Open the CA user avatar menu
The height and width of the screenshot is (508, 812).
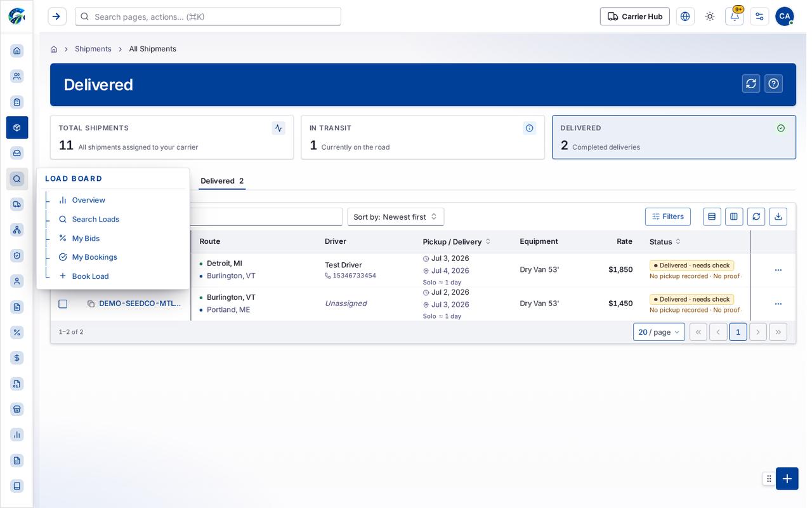(x=785, y=17)
